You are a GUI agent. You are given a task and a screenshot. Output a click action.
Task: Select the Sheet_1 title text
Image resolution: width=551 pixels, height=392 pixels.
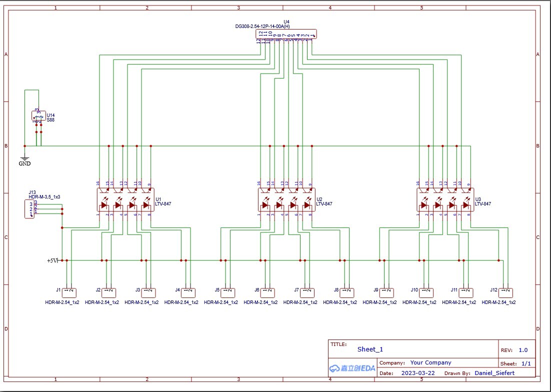[370, 349]
